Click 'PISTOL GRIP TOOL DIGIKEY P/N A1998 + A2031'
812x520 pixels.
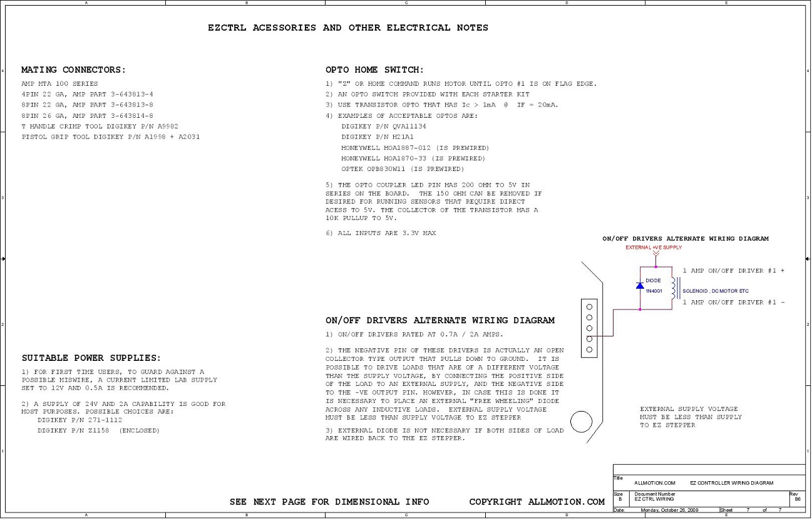point(111,137)
